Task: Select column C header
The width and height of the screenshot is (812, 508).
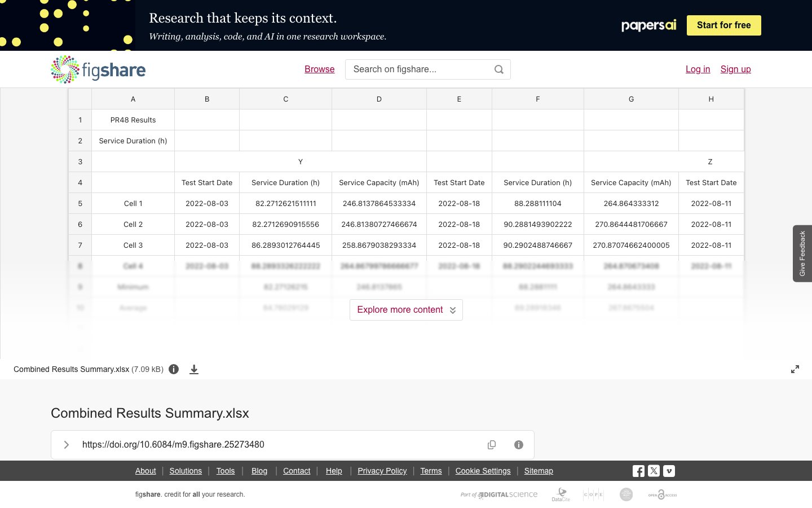Action: pyautogui.click(x=286, y=99)
